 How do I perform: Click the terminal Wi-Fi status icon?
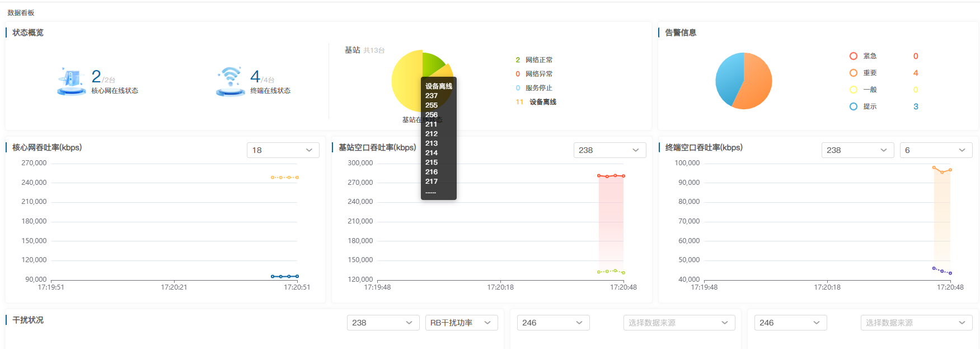coord(230,81)
